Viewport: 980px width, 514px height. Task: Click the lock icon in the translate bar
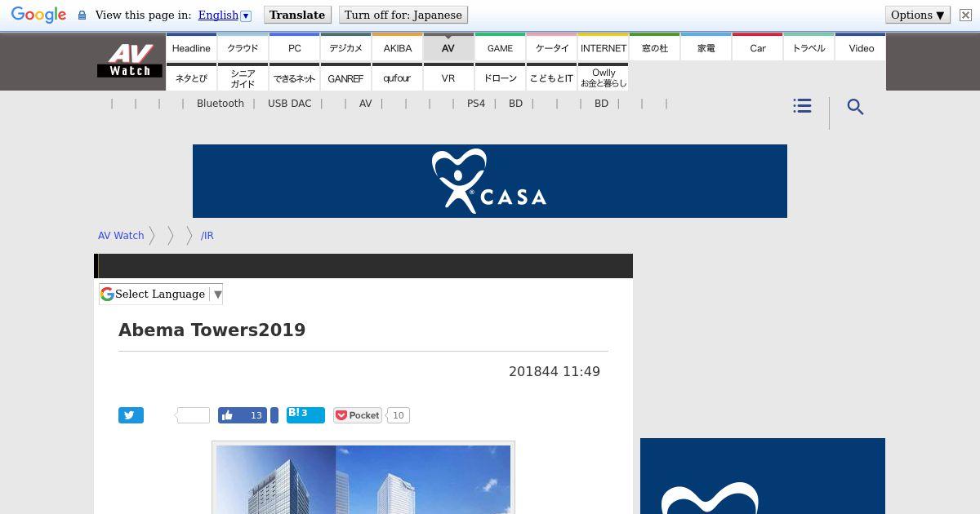[82, 16]
